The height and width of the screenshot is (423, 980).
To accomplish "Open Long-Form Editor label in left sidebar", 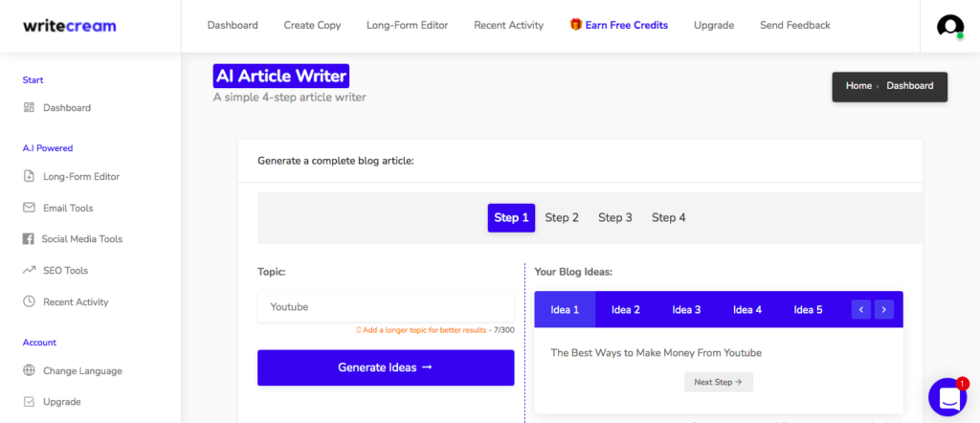I will pos(81,177).
